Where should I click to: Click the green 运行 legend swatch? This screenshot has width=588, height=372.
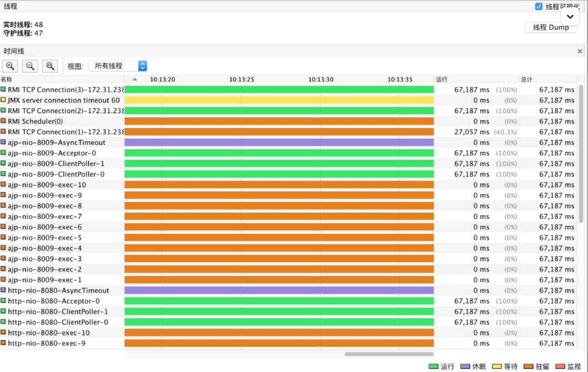pyautogui.click(x=433, y=367)
